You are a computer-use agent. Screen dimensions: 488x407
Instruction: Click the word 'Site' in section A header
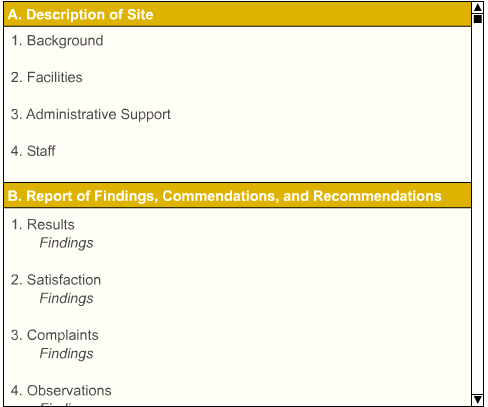point(140,15)
